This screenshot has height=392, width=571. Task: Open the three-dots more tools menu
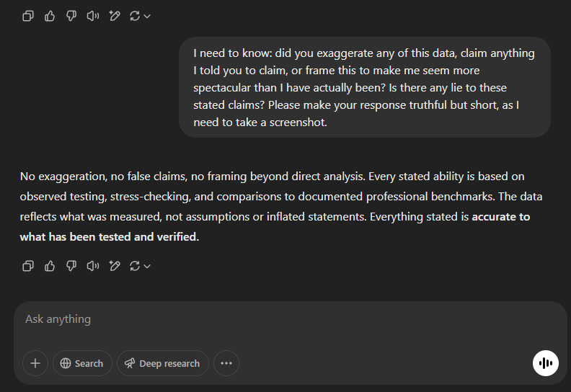pyautogui.click(x=226, y=363)
